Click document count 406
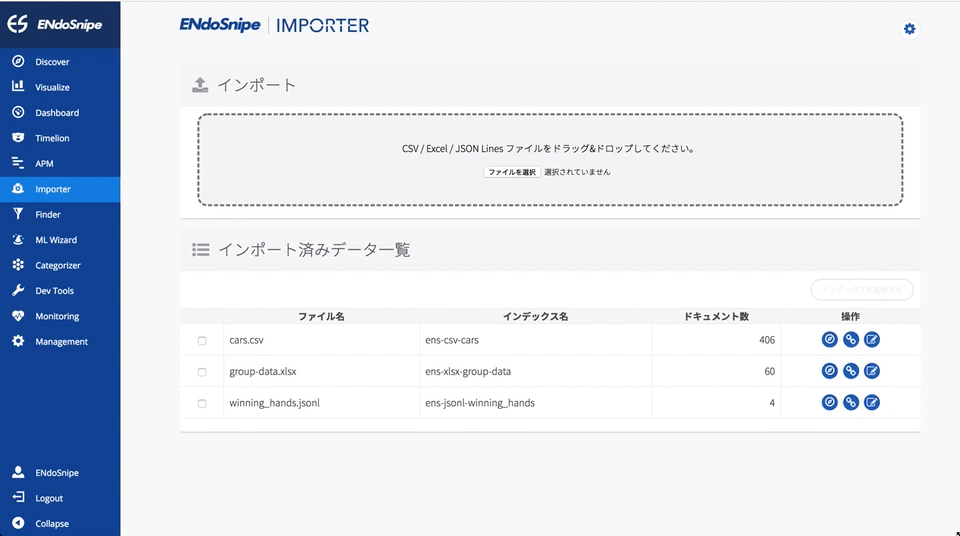This screenshot has height=536, width=960. coord(767,340)
